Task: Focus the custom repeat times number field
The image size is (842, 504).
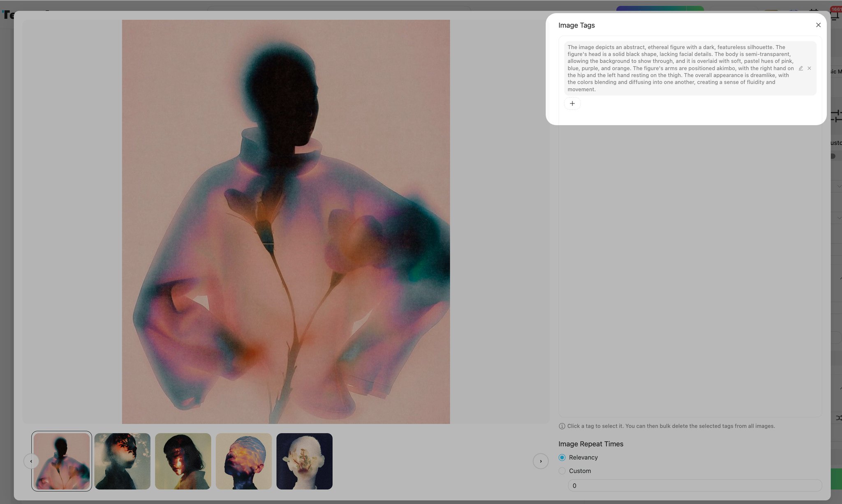Action: (x=695, y=486)
